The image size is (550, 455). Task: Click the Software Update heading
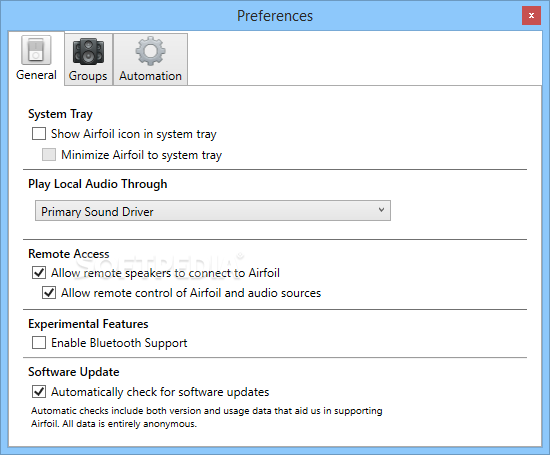(74, 372)
